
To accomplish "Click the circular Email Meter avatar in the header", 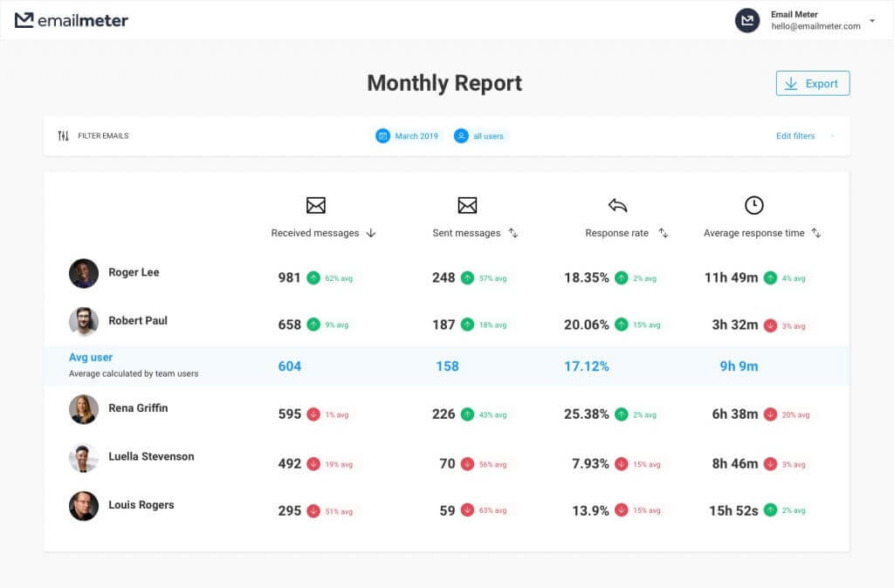I will click(x=747, y=20).
